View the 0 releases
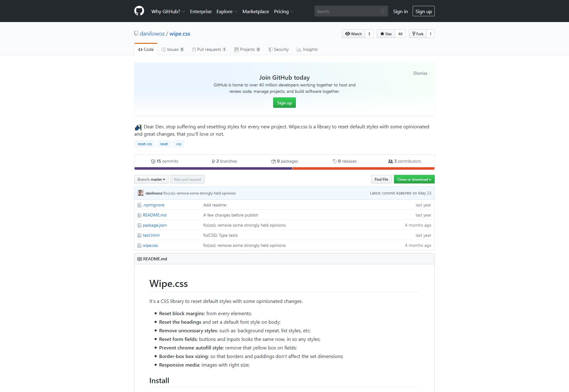Image resolution: width=569 pixels, height=392 pixels. pos(345,161)
